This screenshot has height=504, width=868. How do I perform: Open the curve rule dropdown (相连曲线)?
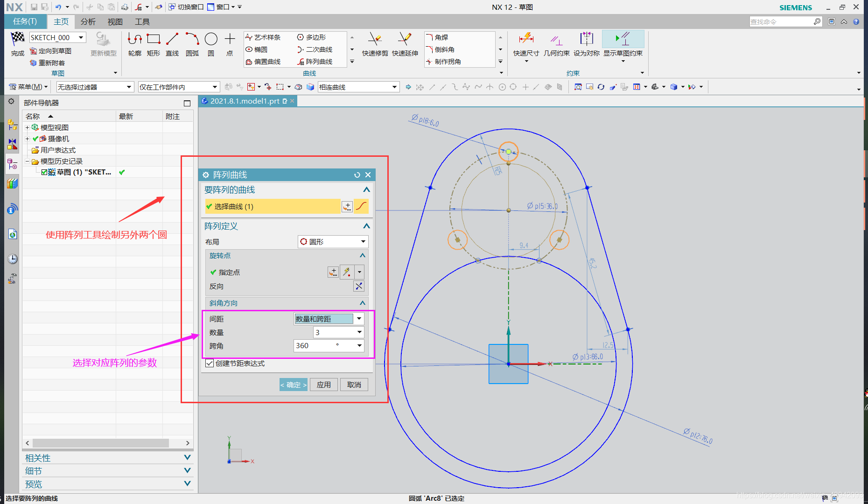coord(358,87)
